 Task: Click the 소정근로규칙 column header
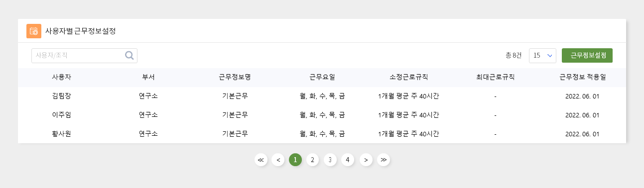coord(408,78)
